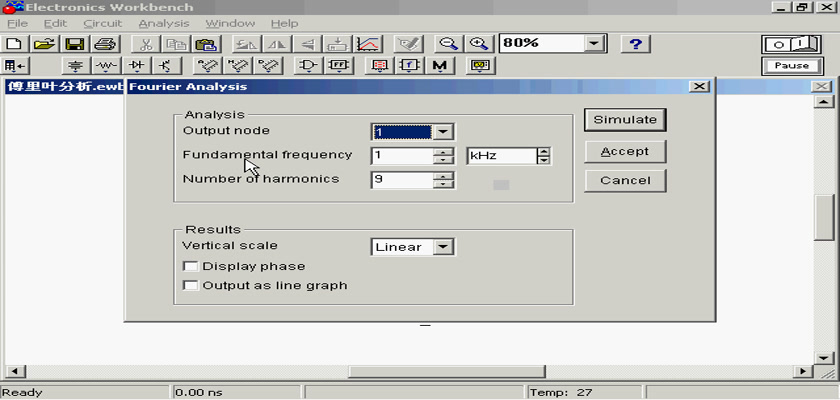Click the Simulate button

[x=625, y=120]
